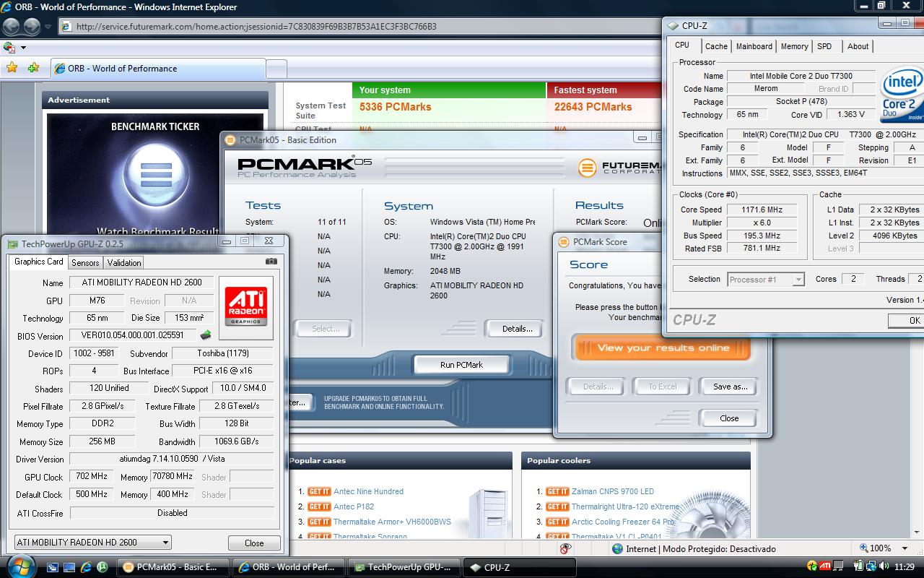
Task: Open Antec P182 link
Action: pos(354,506)
